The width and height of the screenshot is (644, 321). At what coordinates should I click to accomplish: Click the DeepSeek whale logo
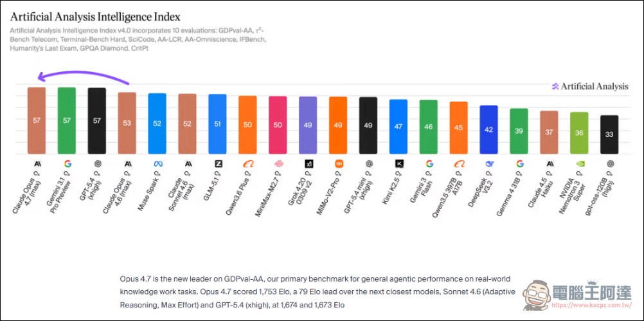click(x=489, y=164)
